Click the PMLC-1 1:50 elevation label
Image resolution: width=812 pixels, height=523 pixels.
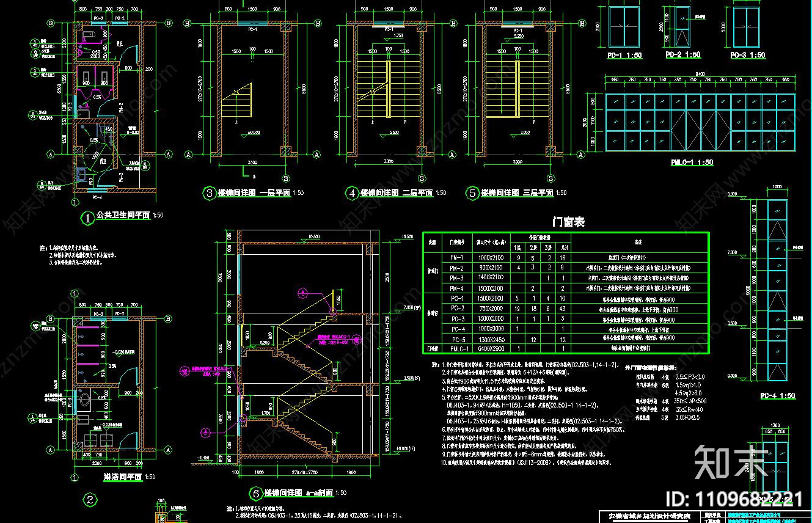(690, 163)
